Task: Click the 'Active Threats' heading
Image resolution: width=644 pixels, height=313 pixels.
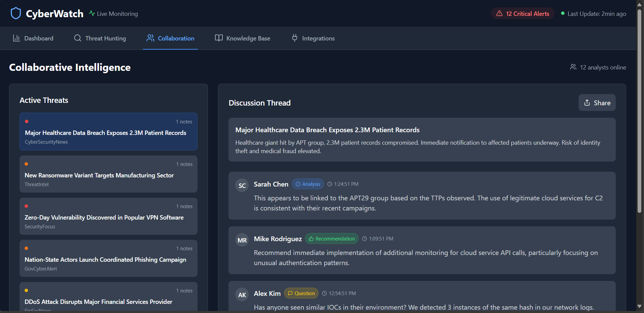Action: (44, 100)
